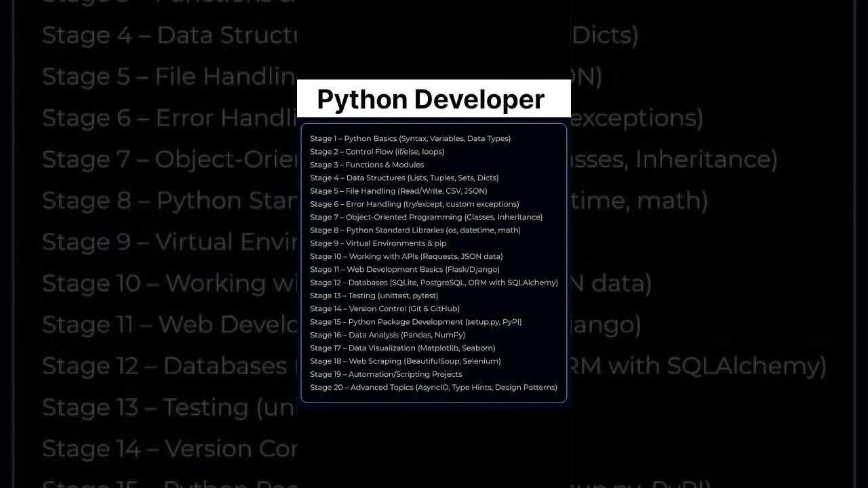This screenshot has width=868, height=488.
Task: Click Stage 14 Version Control in card
Action: pos(384,309)
